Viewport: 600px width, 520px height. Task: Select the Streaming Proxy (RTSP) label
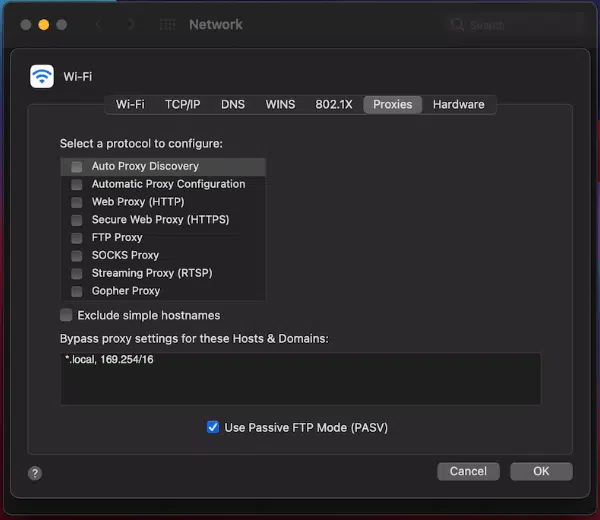(152, 273)
